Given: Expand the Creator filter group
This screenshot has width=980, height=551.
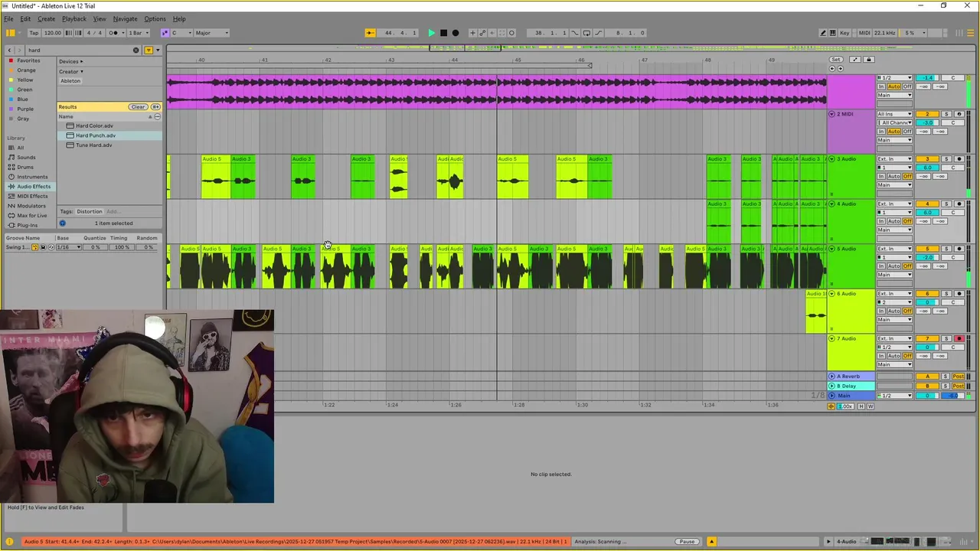Looking at the screenshot, I should (71, 71).
